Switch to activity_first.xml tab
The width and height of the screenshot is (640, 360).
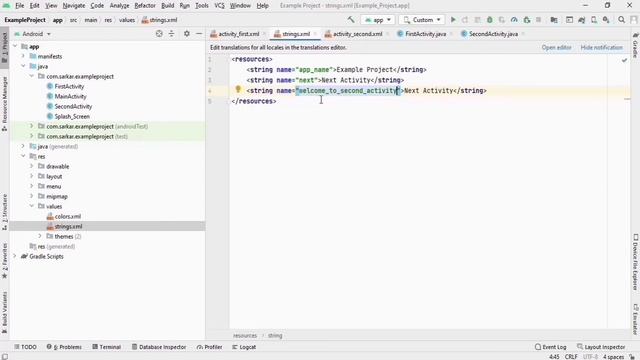(238, 34)
